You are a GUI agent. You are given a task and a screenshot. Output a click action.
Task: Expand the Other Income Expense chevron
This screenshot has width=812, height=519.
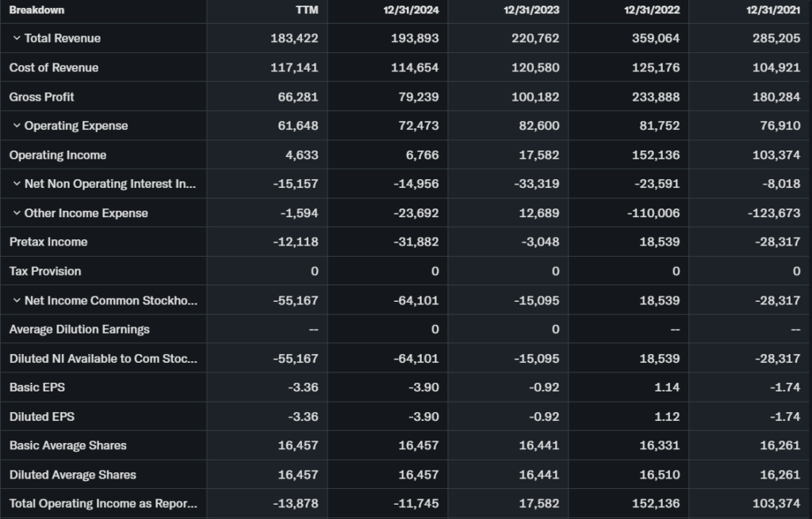click(x=17, y=213)
